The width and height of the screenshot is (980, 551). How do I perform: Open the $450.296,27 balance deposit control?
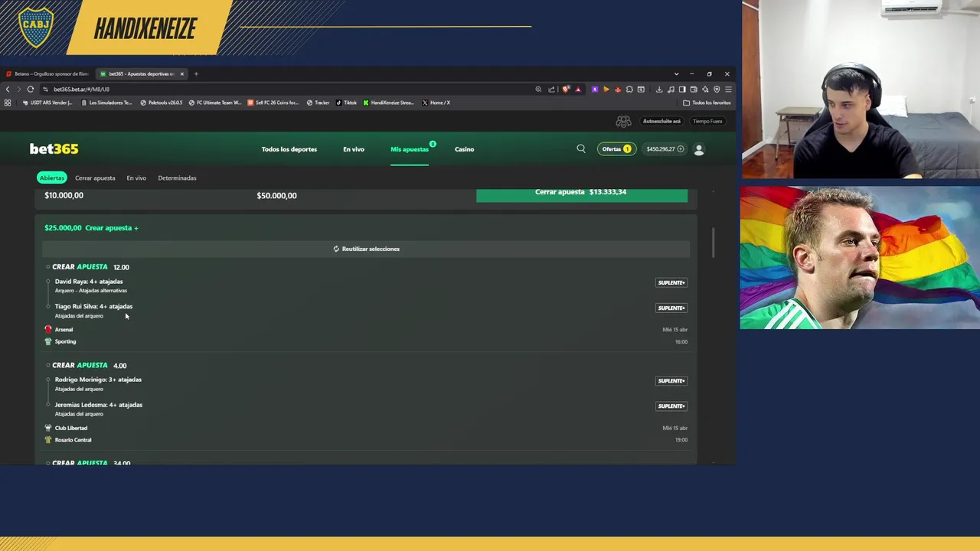[665, 148]
